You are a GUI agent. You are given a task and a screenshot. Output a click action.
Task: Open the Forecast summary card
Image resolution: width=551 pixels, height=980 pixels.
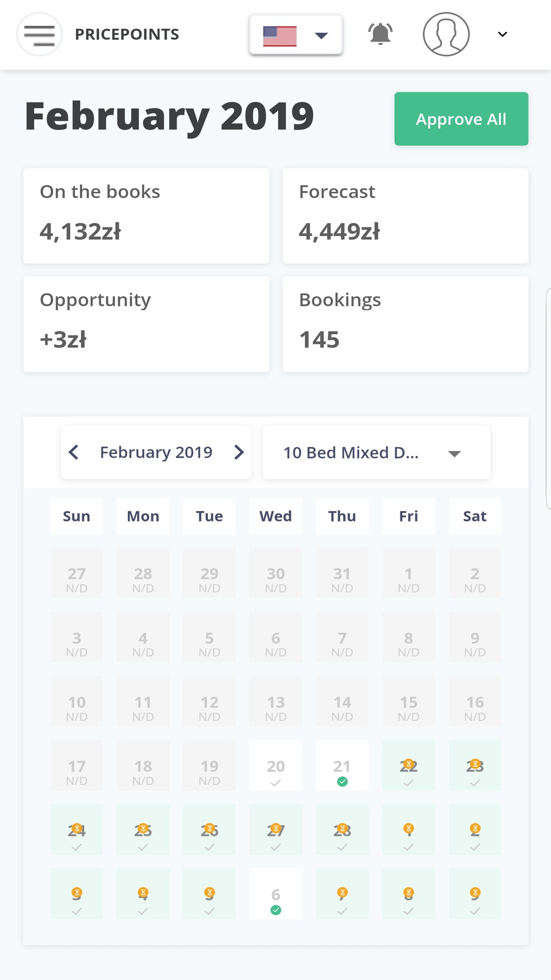405,216
